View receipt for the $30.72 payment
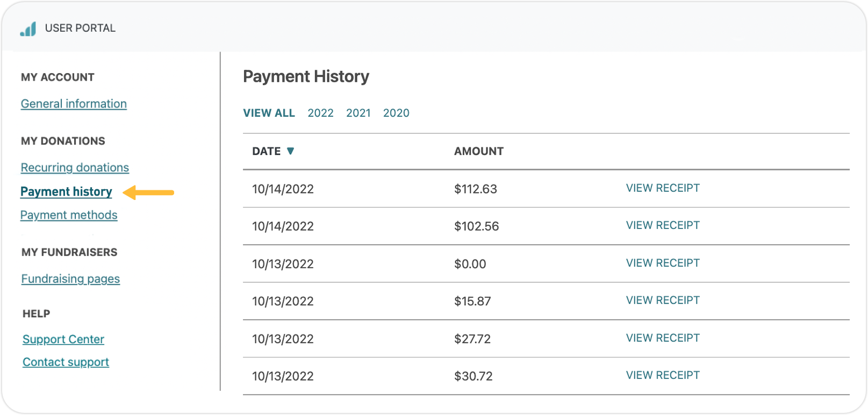The image size is (868, 415). pyautogui.click(x=663, y=375)
